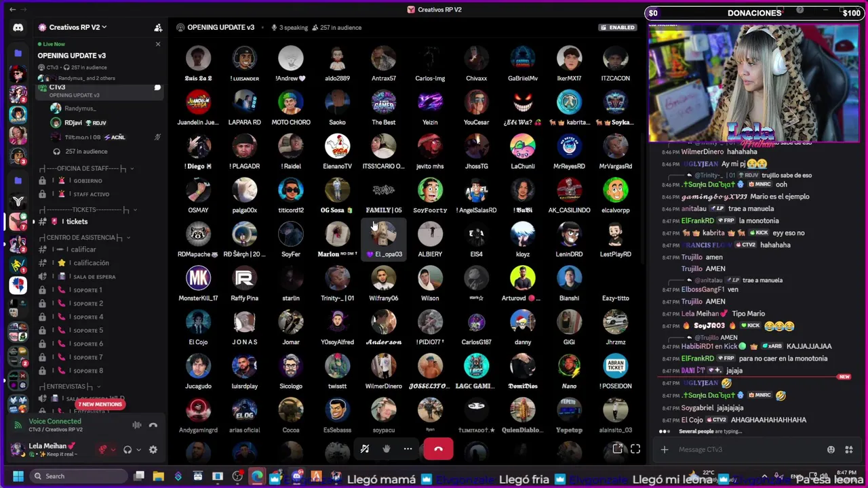Open audience member ElenanoTV avatar
The height and width of the screenshot is (488, 868).
[x=337, y=146]
